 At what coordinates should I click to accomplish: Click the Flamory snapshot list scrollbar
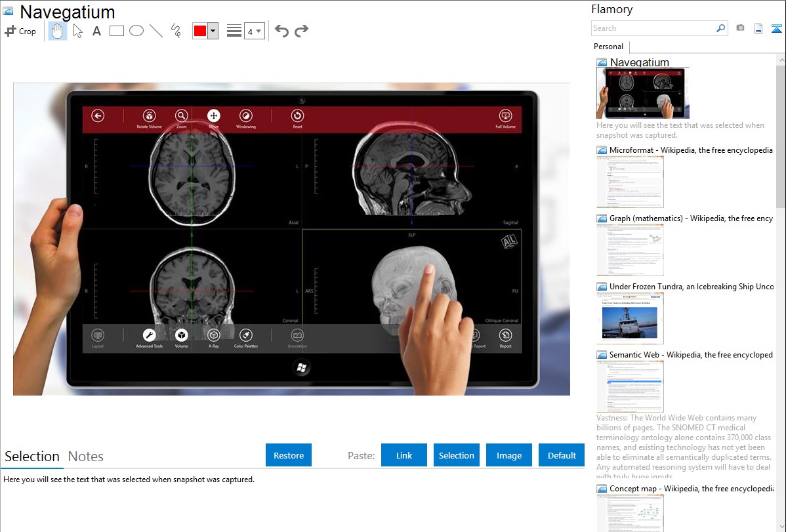(781, 135)
